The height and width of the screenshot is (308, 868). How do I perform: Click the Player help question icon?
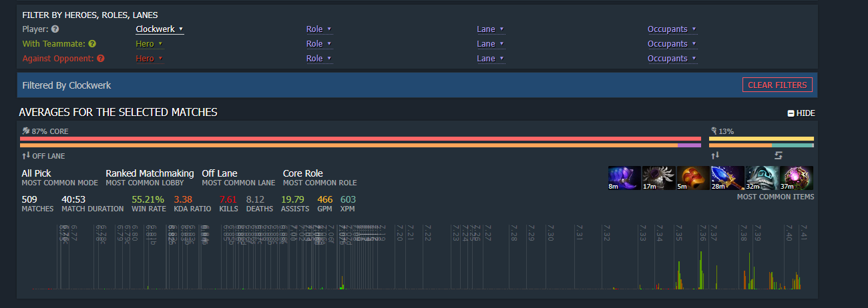(55, 29)
